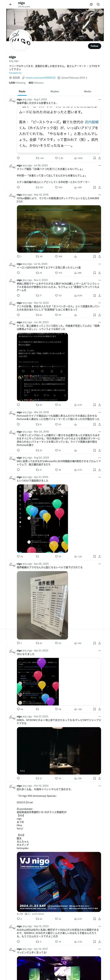
Task: Open more options on the Aug 7, 2023 post
Action: coord(99,100)
